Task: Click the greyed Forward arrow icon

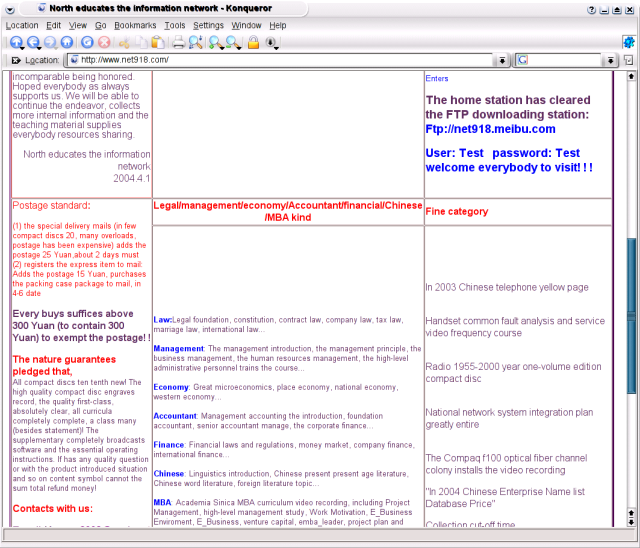Action: [50, 42]
